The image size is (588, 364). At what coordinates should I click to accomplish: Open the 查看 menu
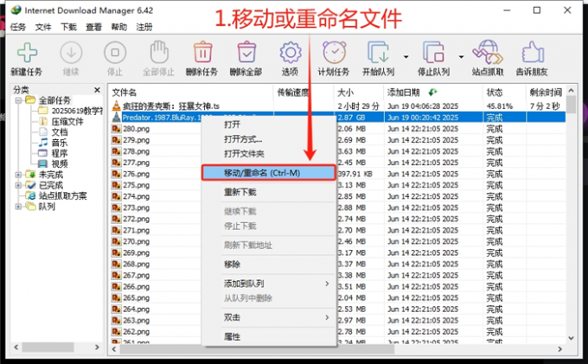[93, 27]
